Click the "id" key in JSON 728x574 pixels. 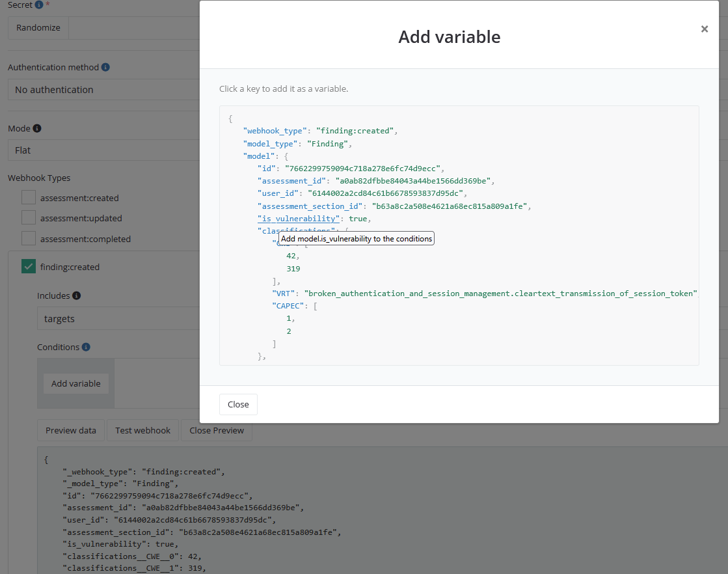pos(267,169)
